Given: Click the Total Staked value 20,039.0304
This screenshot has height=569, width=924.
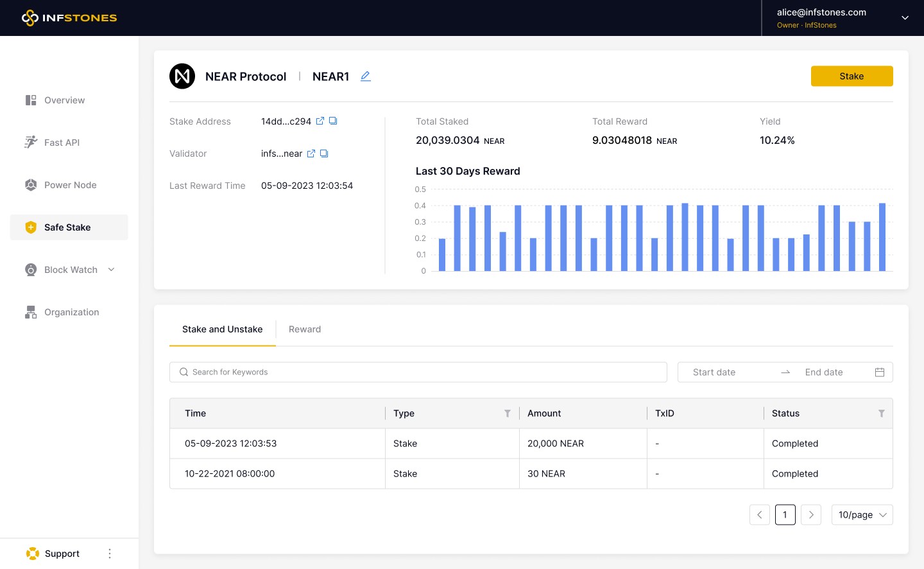Looking at the screenshot, I should (x=448, y=141).
